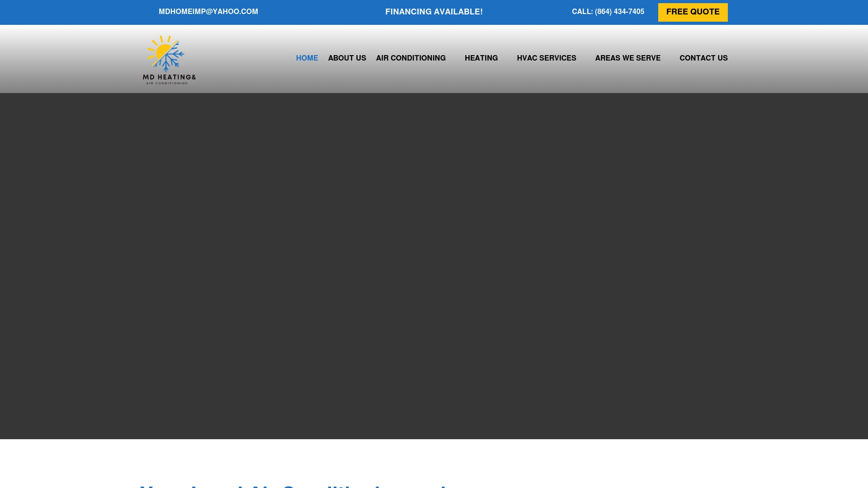
Task: Select the highlighted HOME nav link
Action: [307, 58]
